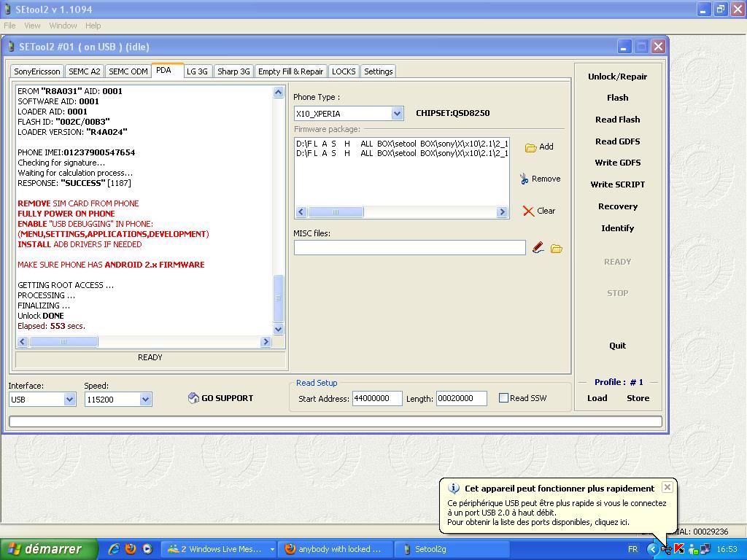Select first firmware package entry

[402, 144]
